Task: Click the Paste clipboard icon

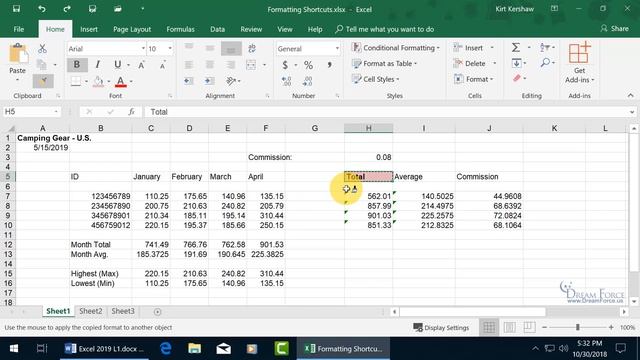Action: click(x=18, y=54)
